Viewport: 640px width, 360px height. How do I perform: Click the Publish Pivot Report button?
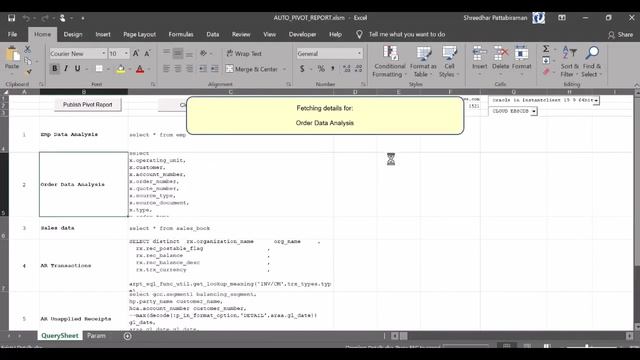tap(87, 104)
